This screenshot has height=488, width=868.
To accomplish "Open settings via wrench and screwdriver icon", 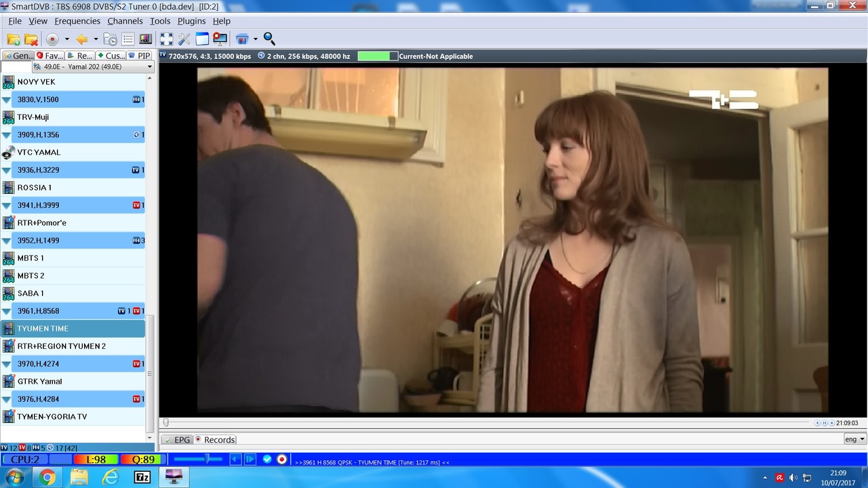I will point(184,39).
